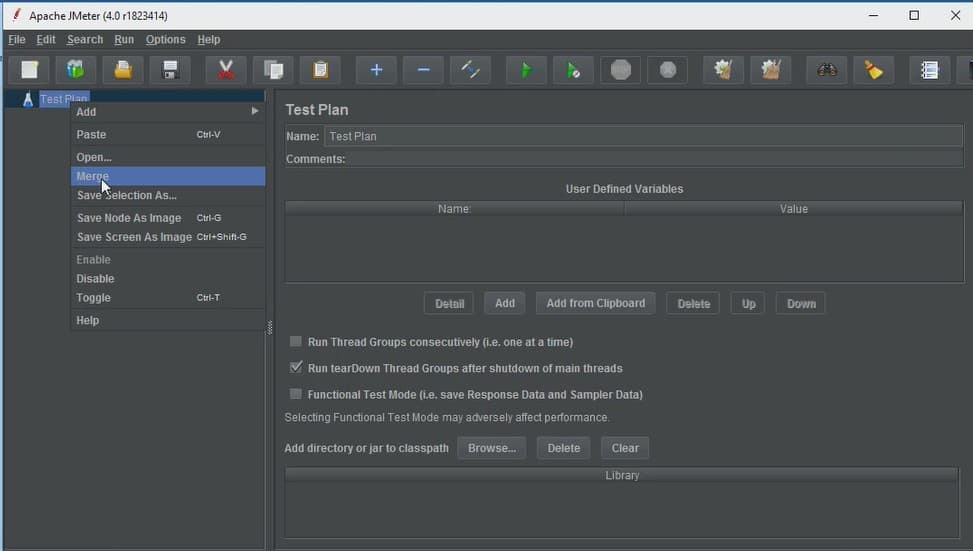Uncheck Run tearDown Thread Groups checkbox
The width and height of the screenshot is (973, 551).
coord(296,367)
